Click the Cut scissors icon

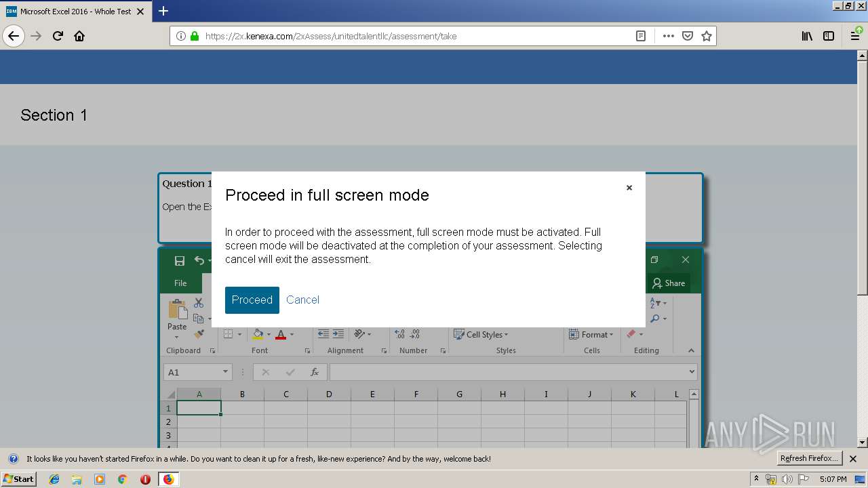(199, 303)
